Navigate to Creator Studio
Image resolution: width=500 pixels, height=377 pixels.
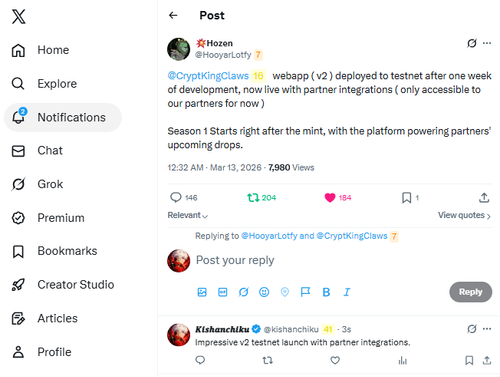coord(63,285)
